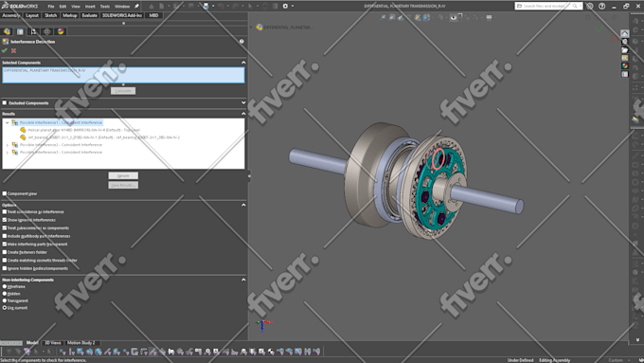Open Custom Properties task pane icon
Screen dimensions: 644x363
pos(625,74)
